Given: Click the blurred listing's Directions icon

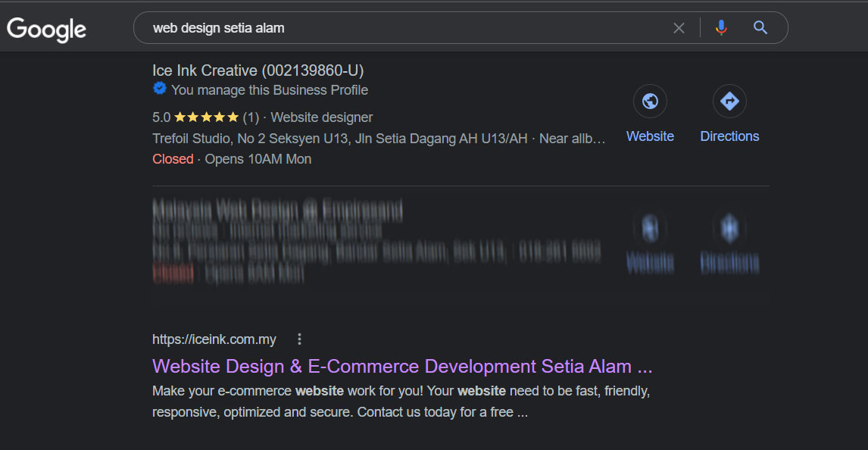Looking at the screenshot, I should tap(729, 228).
